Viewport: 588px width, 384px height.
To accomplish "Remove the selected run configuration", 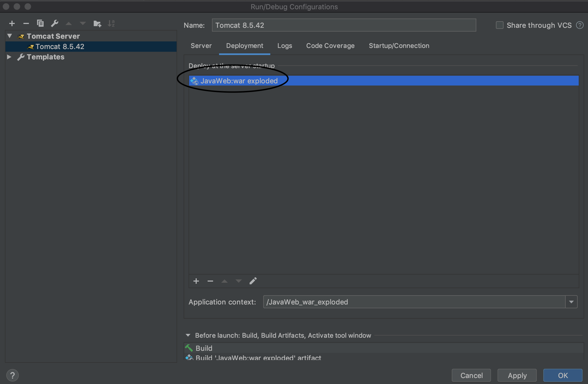I will click(26, 24).
